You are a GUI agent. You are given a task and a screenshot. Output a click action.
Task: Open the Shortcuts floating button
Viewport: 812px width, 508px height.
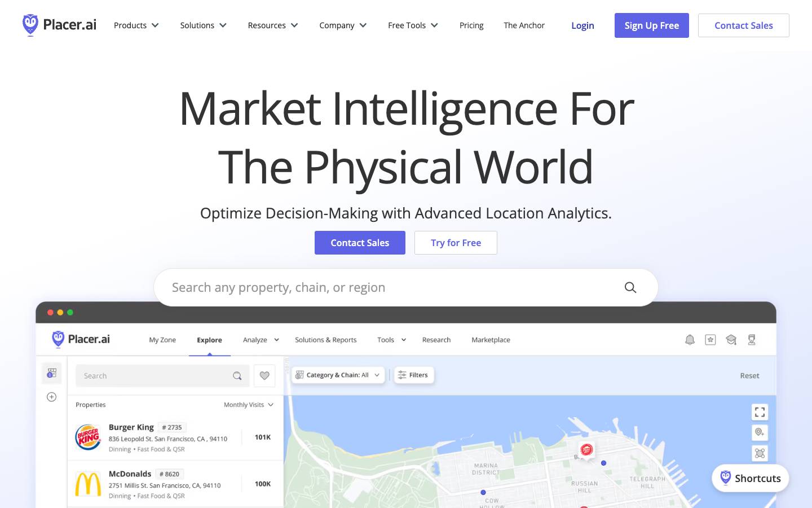751,478
